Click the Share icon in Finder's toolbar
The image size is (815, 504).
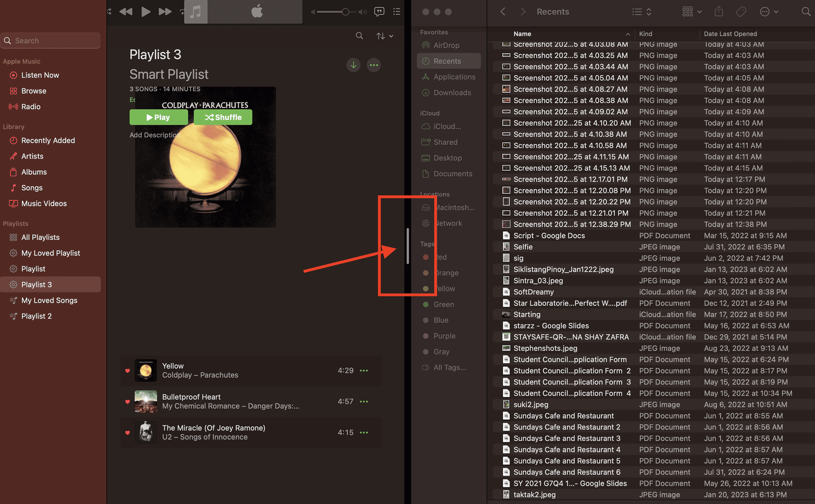tap(718, 12)
